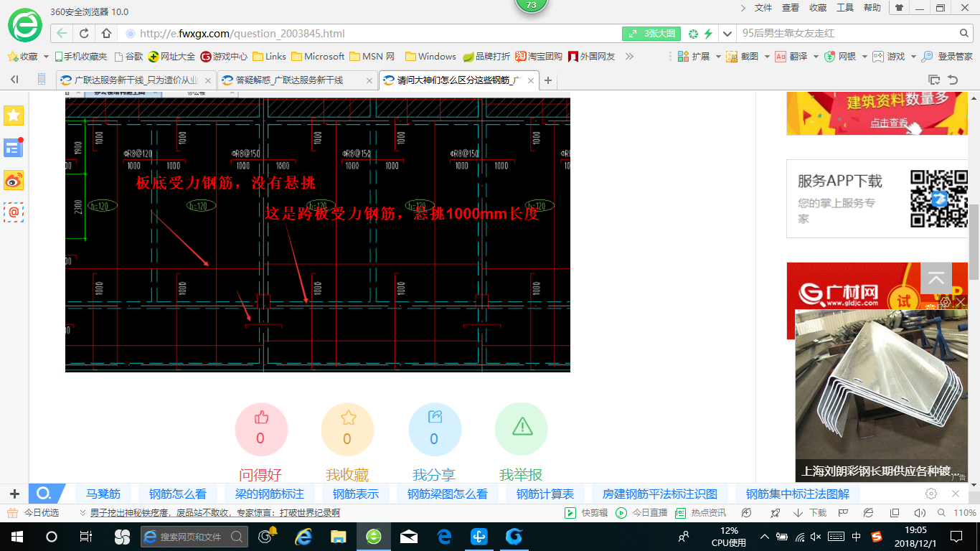
Task: Go back with the browser back arrow
Action: 62,33
